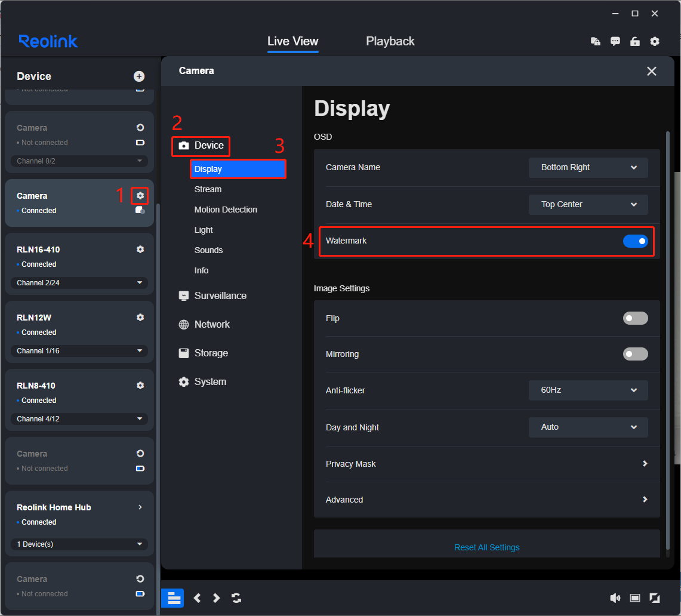Disable the Watermark toggle
The height and width of the screenshot is (616, 681).
[635, 241]
